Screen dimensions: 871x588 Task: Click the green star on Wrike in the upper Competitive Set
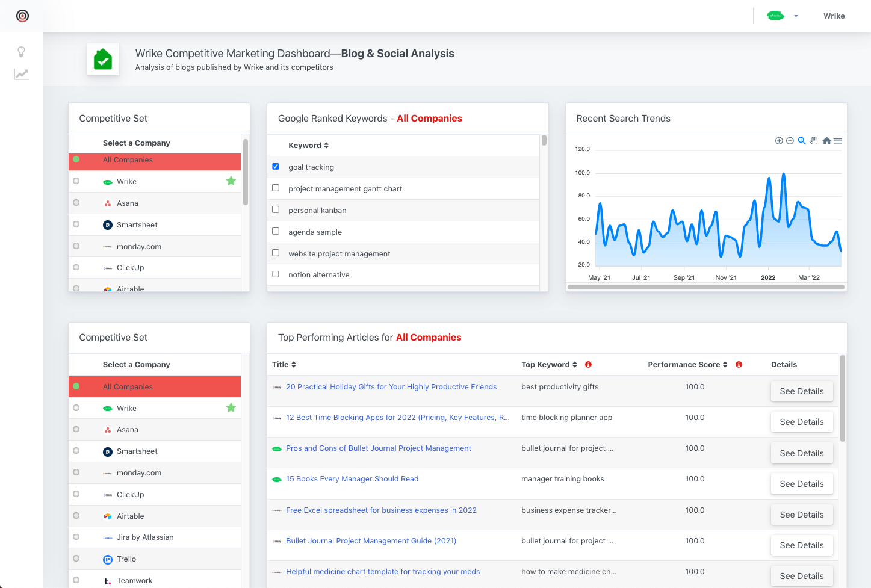231,181
